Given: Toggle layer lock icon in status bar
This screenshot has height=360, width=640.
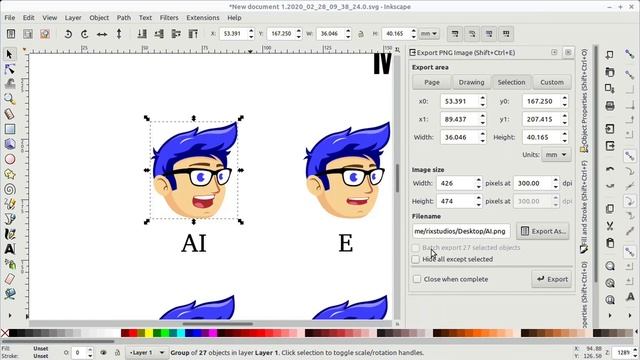Looking at the screenshot, I should tap(117, 352).
